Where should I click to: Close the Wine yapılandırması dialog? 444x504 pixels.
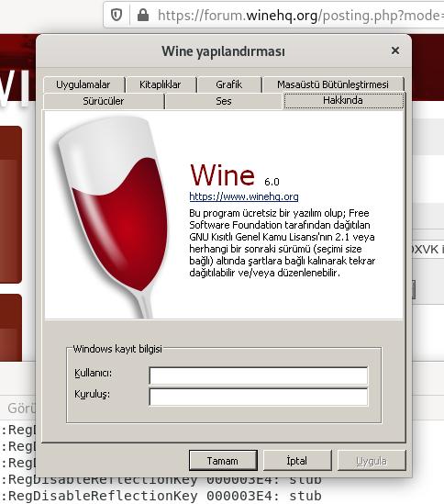(x=395, y=50)
